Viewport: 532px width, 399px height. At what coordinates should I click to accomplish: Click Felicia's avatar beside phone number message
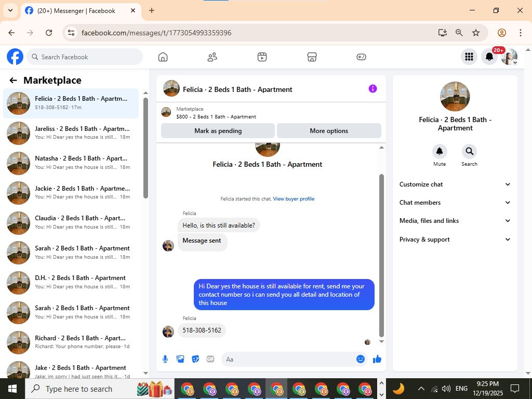click(x=168, y=332)
